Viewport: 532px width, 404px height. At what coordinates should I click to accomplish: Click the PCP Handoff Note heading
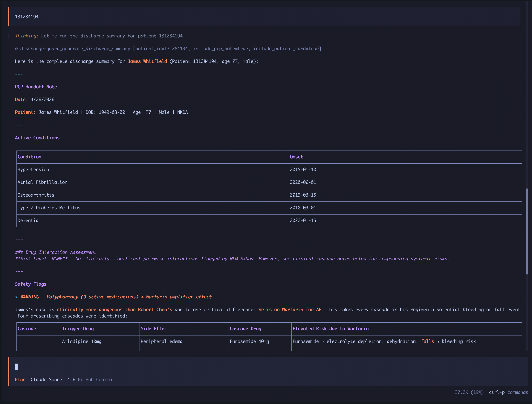36,87
